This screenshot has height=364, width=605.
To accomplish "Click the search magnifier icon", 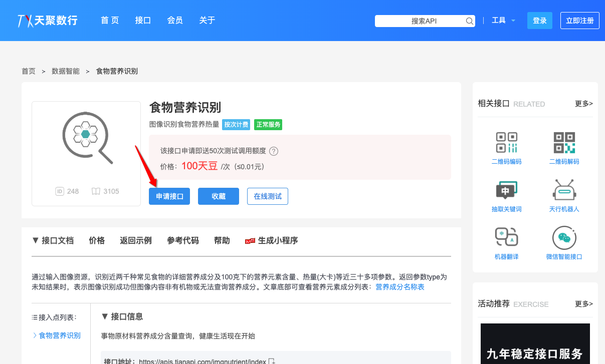I will click(470, 21).
